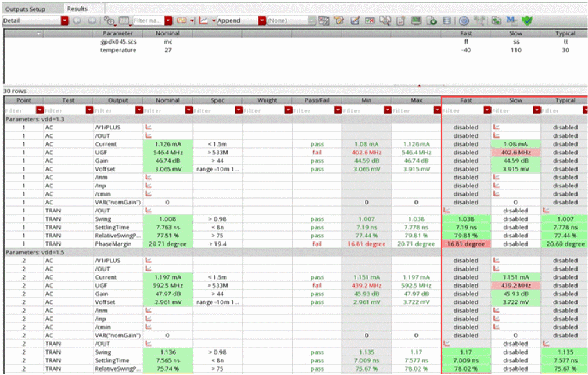The height and width of the screenshot is (375, 588).
Task: Click the red X icon in toolbar
Action: coord(370,20)
